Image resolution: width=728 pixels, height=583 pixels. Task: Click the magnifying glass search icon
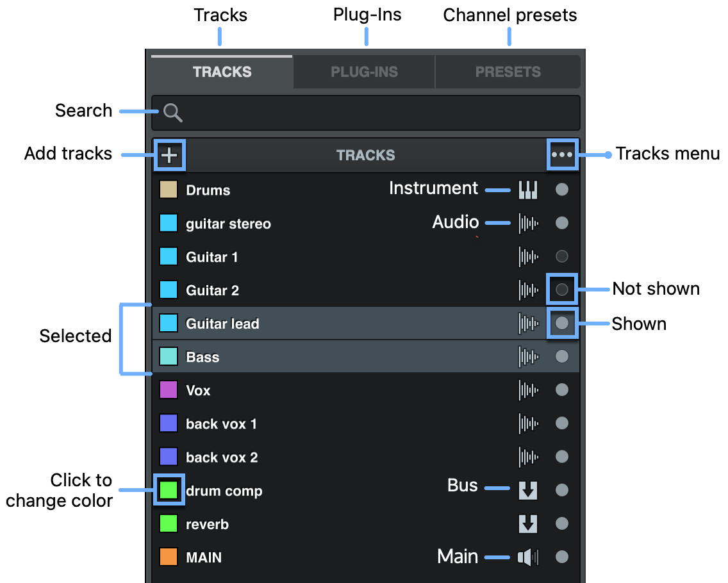click(172, 113)
